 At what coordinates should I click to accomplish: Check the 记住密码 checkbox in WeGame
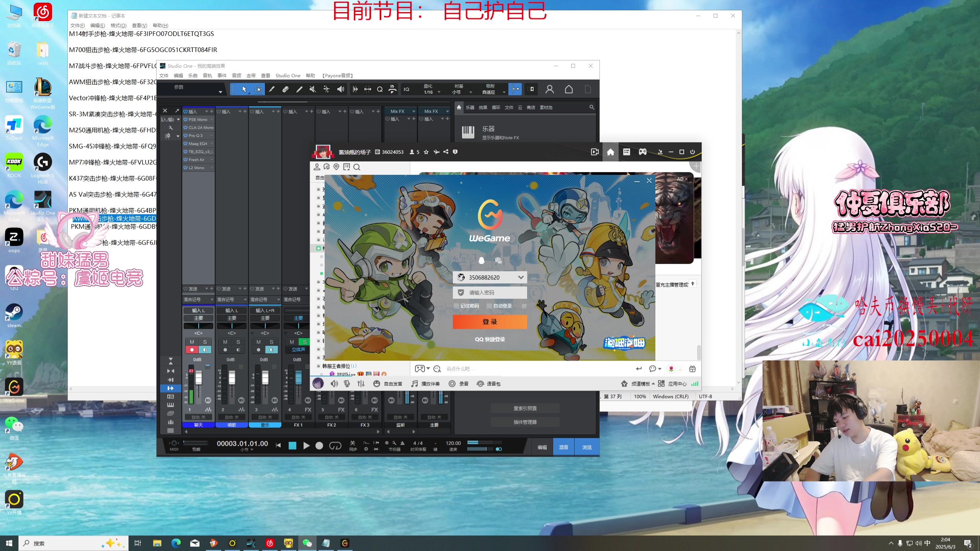pyautogui.click(x=456, y=306)
